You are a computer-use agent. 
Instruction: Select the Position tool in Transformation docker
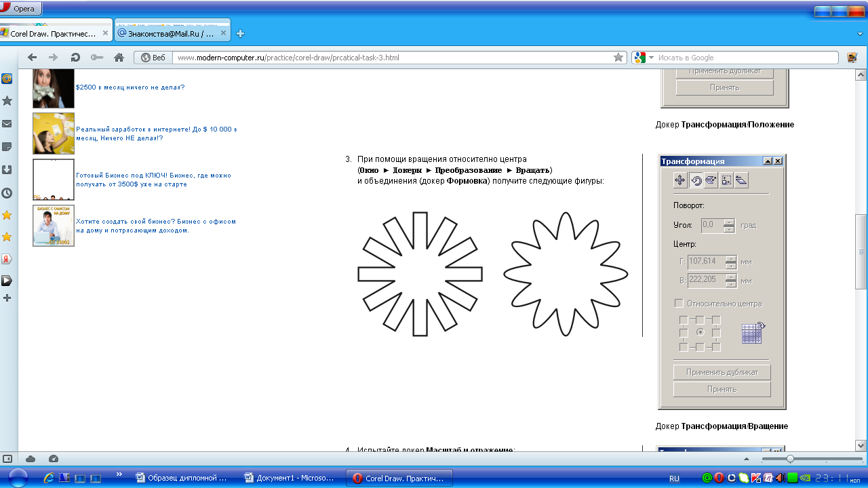click(x=680, y=180)
